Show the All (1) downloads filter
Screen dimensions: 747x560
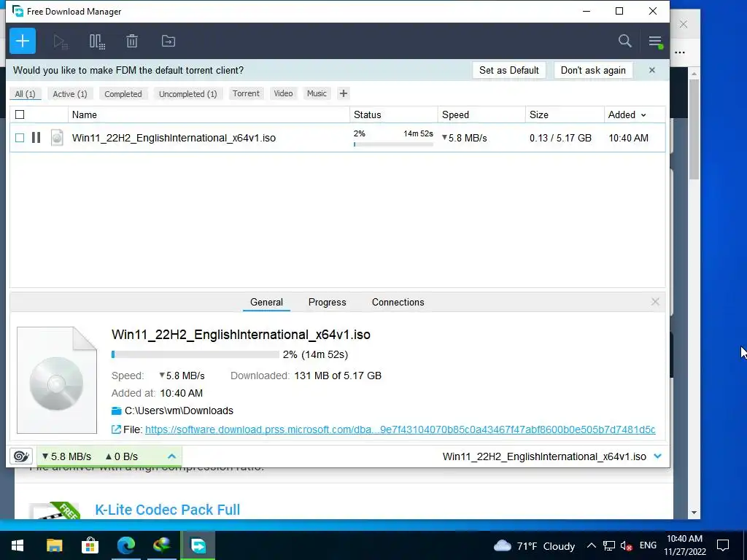[x=26, y=94]
